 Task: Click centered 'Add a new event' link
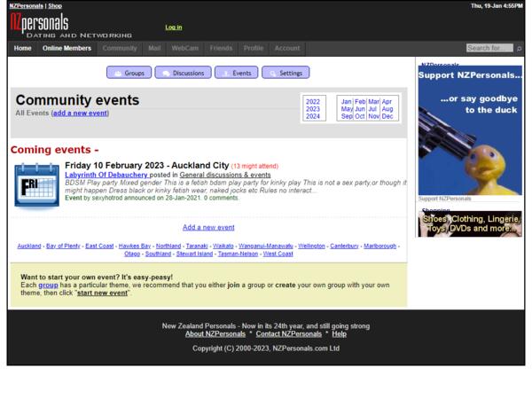click(208, 227)
